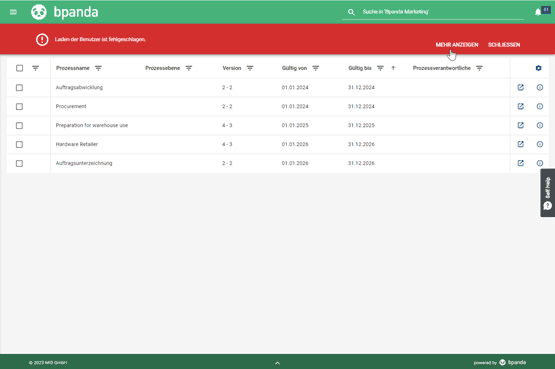Check the Auftragsabwicklung row checkbox
Image resolution: width=555 pixels, height=369 pixels.
click(x=19, y=87)
